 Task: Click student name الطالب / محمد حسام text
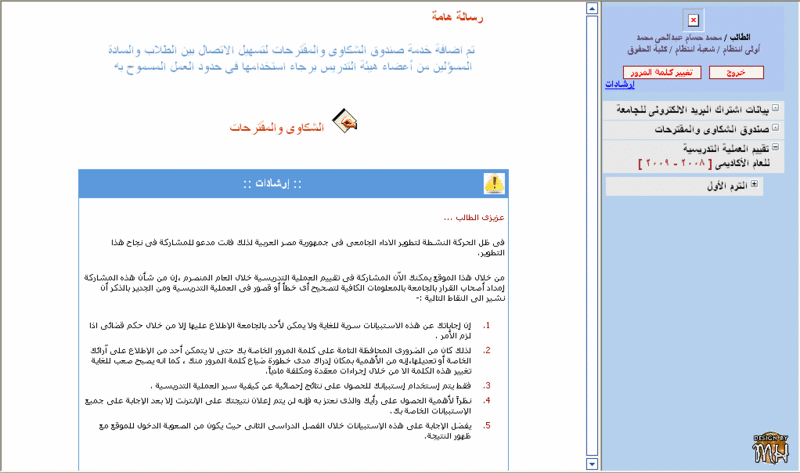click(693, 37)
